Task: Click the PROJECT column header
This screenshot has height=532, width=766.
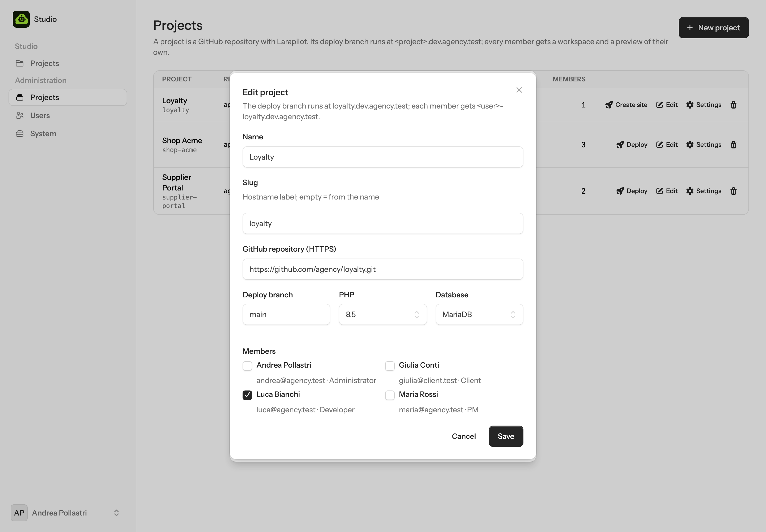Action: point(177,79)
